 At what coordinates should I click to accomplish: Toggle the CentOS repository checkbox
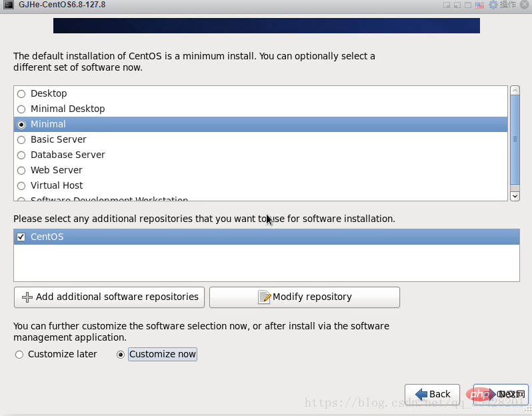click(21, 237)
